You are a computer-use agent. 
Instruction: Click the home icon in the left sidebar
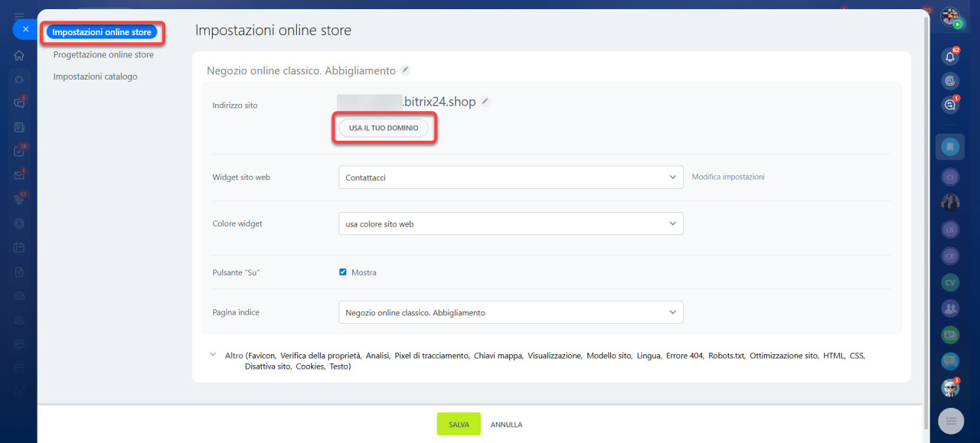coord(19,55)
